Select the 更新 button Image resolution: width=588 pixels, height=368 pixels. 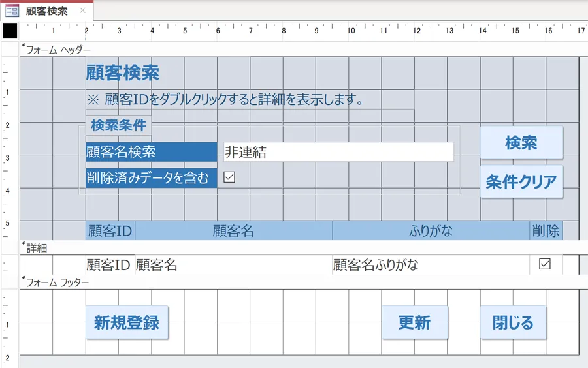414,322
